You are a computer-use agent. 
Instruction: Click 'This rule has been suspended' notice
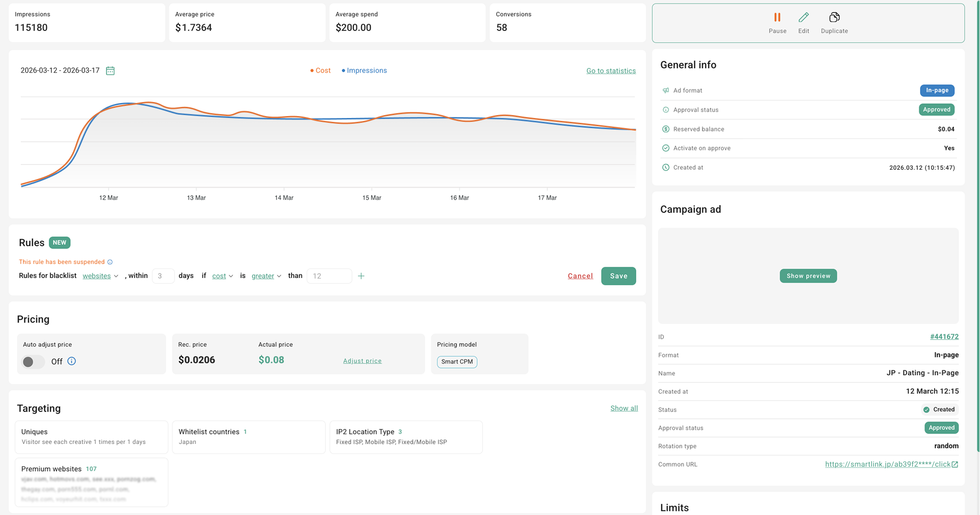[62, 262]
